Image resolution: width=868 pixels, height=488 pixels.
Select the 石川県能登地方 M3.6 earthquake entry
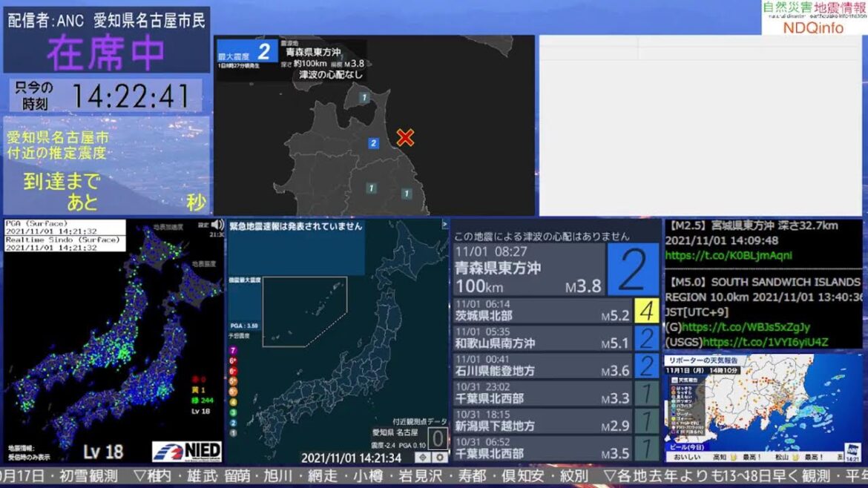click(x=542, y=366)
